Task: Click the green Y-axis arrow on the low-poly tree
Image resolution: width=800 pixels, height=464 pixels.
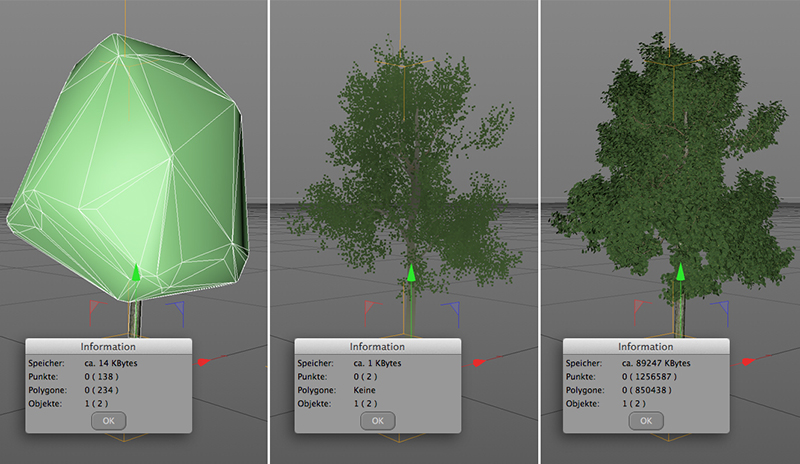Action: 135,273
